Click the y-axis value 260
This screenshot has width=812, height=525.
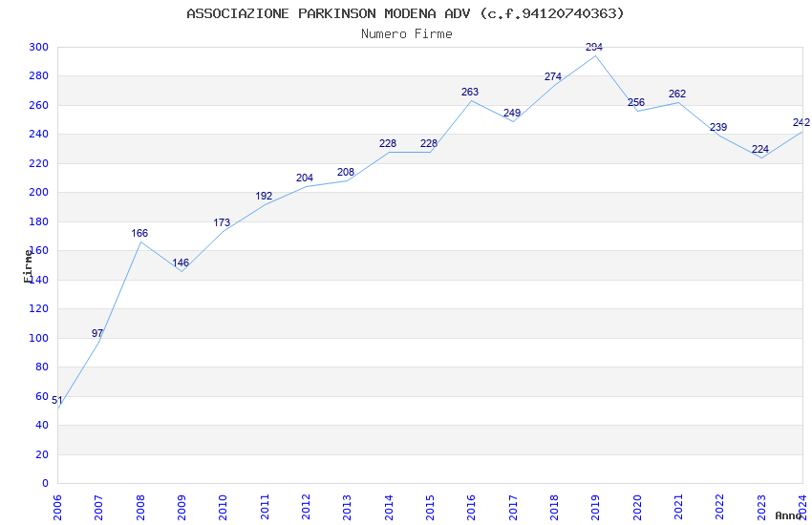tap(39, 105)
